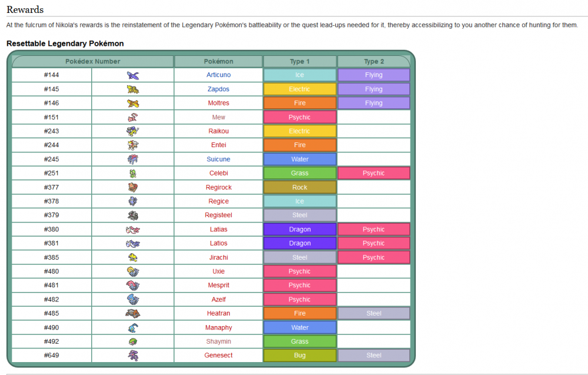Click Genesect's Bug type cell
Image resolution: width=588 pixels, height=375 pixels.
(299, 356)
